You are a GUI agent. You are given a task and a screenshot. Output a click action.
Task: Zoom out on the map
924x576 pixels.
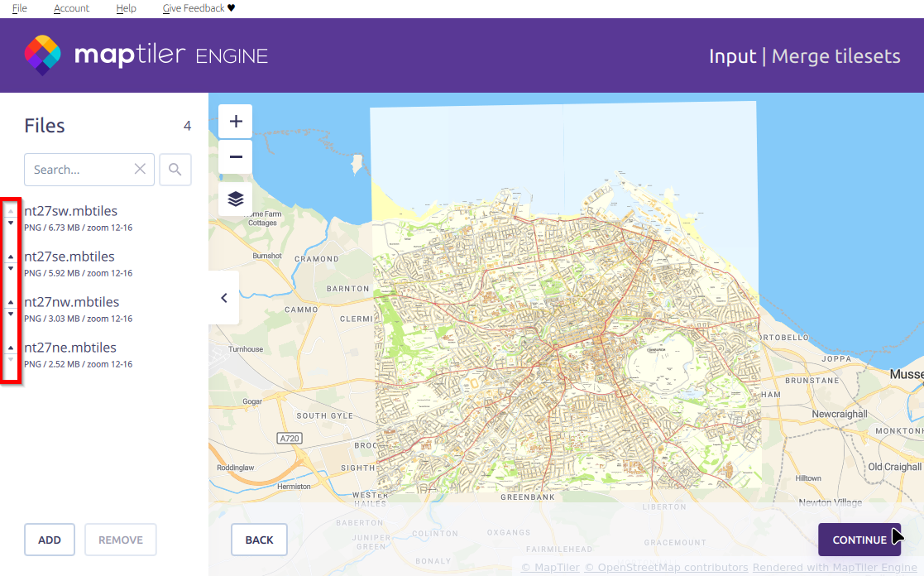point(236,157)
